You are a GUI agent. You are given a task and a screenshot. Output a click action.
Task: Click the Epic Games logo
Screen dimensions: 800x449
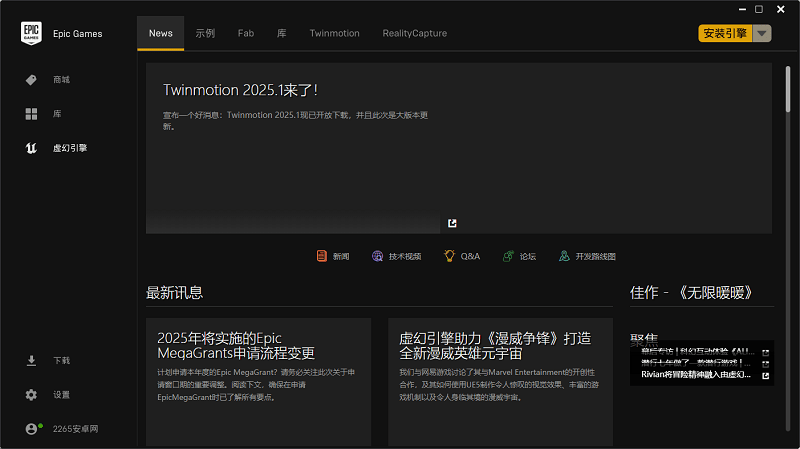pos(31,33)
